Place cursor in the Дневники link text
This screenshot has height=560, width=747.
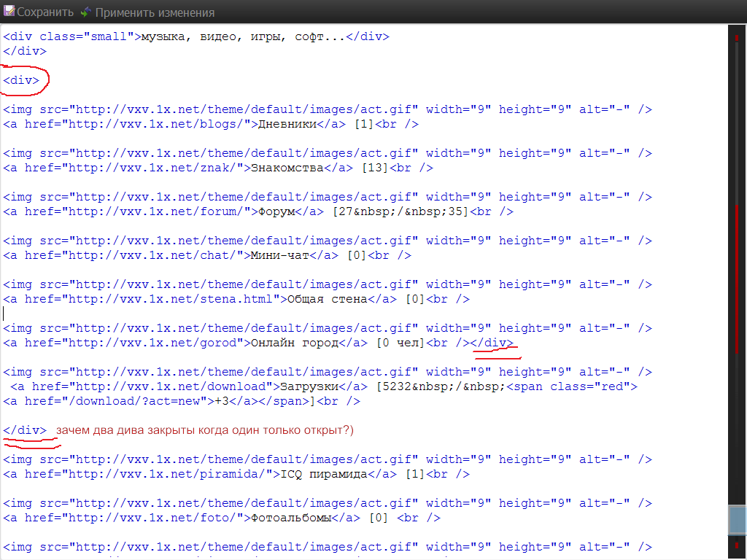(x=283, y=124)
